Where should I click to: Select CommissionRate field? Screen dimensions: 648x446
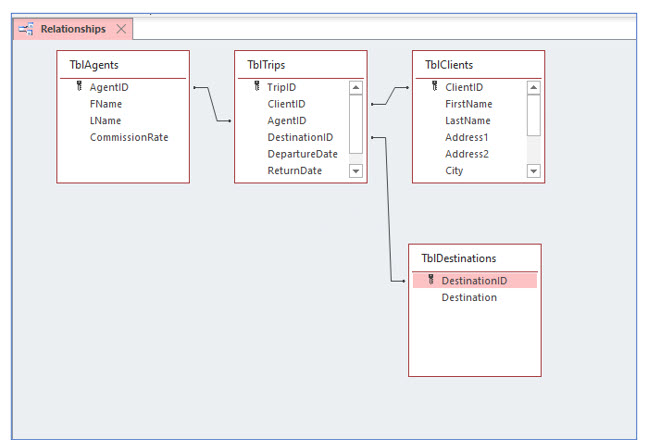pos(129,137)
